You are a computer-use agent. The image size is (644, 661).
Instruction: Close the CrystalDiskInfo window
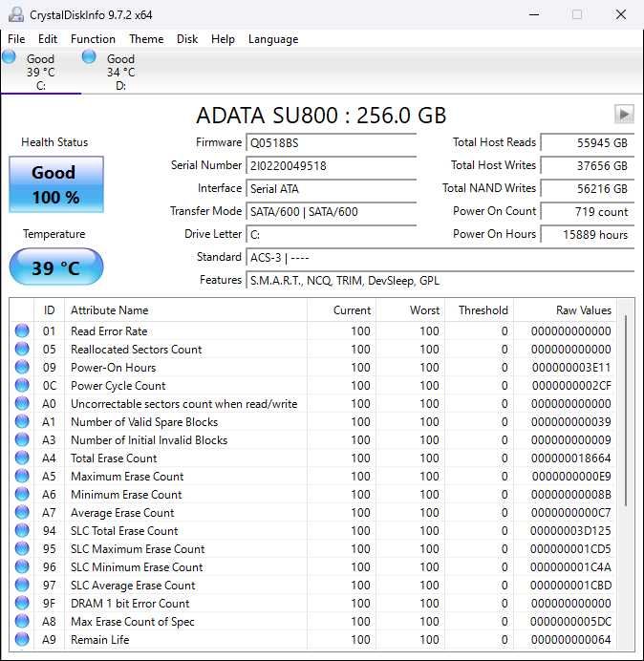[621, 14]
